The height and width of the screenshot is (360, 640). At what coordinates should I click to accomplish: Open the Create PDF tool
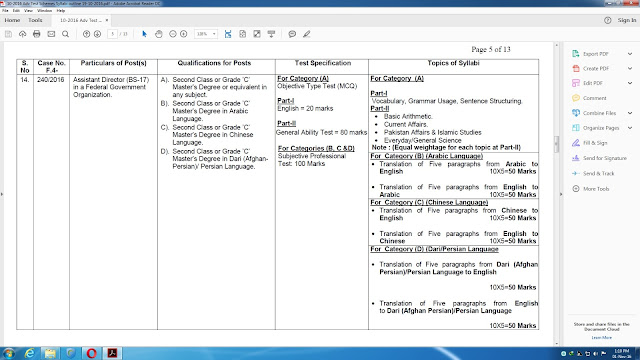(x=596, y=69)
